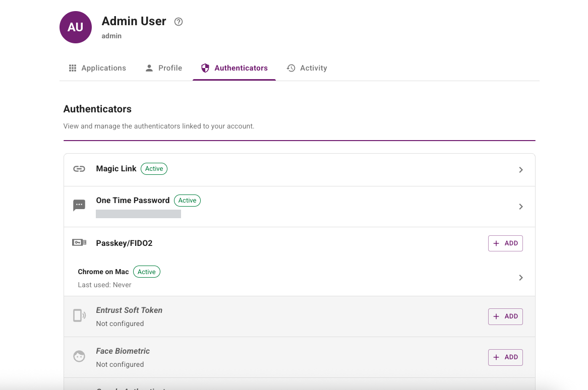Screen dimensions: 588x390
Task: Click the AU avatar circle
Action: click(x=75, y=27)
